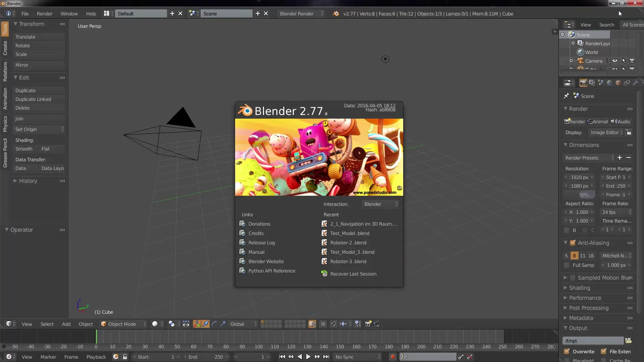This screenshot has height=362, width=644.
Task: Open the Object Mode dropdown
Action: (123, 324)
